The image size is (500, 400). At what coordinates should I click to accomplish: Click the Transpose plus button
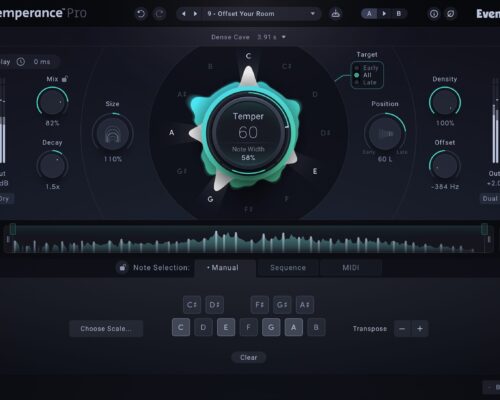tap(420, 329)
